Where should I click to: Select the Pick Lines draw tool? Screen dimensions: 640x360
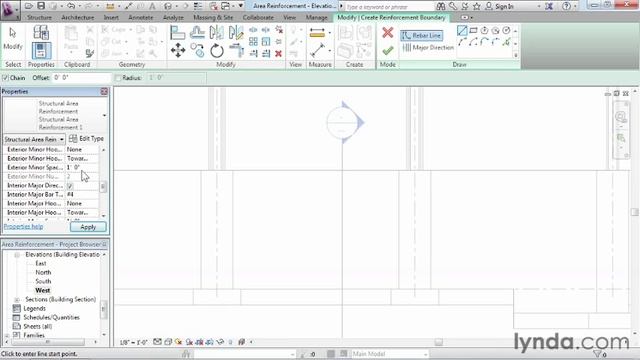coord(506,42)
